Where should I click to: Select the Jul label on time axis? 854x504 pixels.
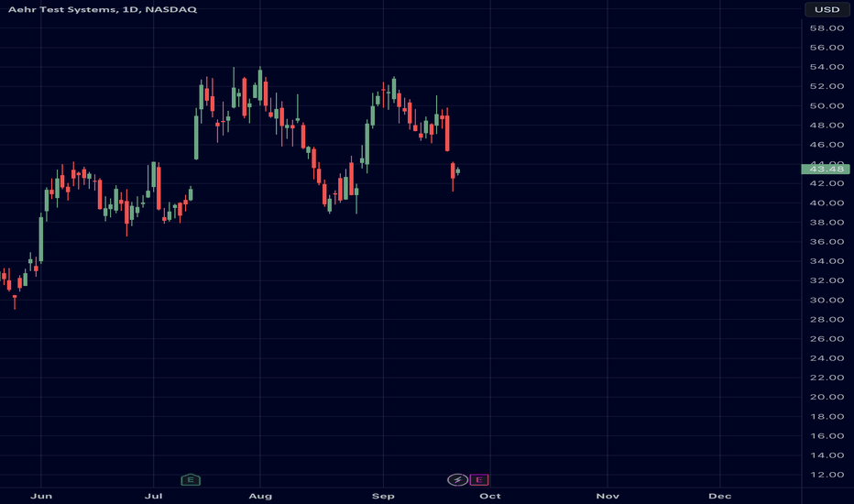coord(154,496)
